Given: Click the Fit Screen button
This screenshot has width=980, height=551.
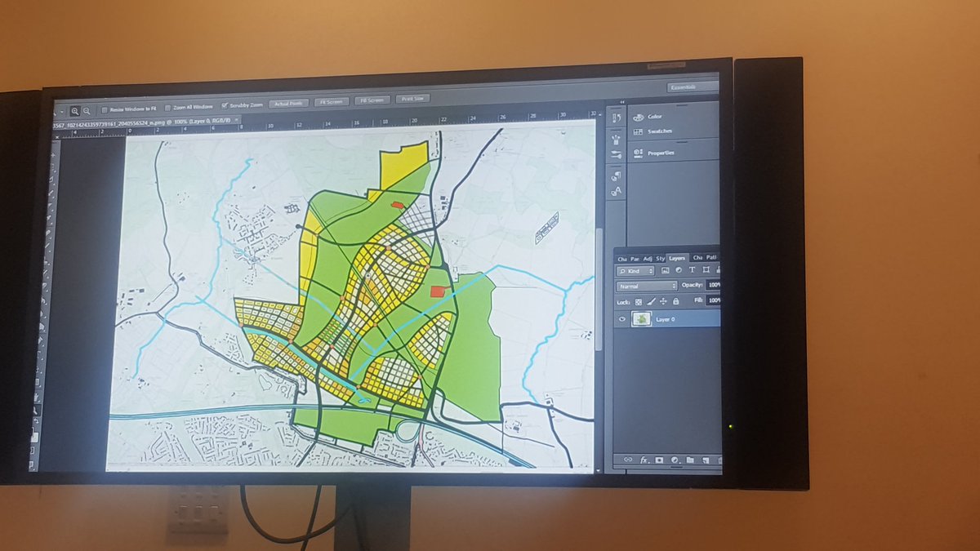Looking at the screenshot, I should [x=331, y=102].
